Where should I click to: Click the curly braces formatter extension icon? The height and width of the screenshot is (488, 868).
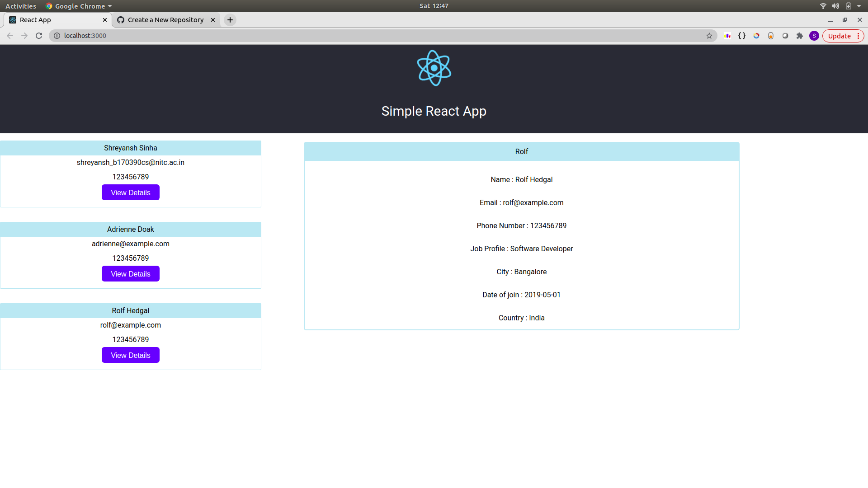tap(742, 36)
